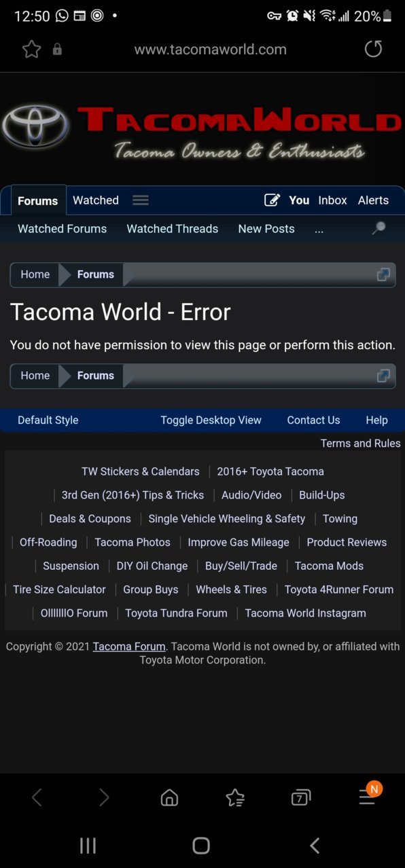
Task: Visit the Tire Size Calculator link
Action: pos(59,590)
